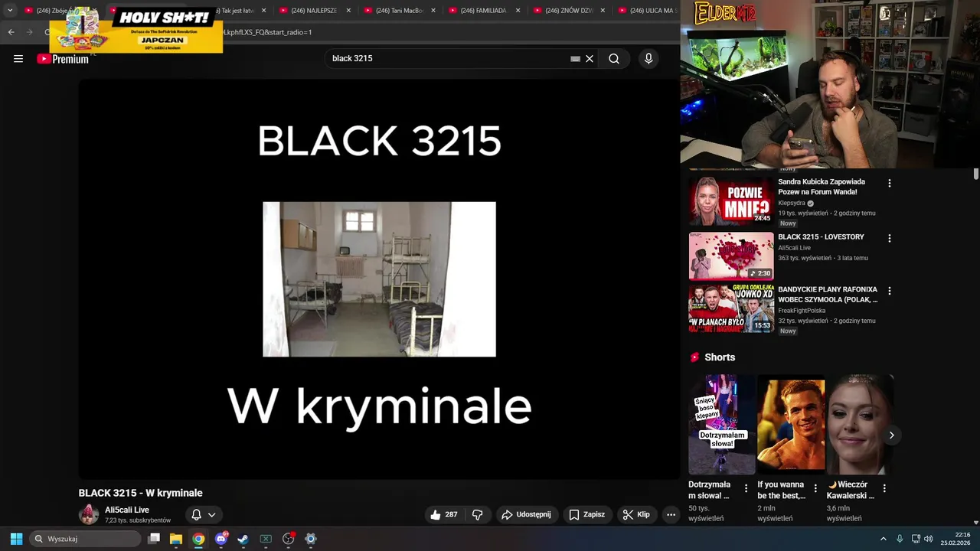Open the tray microphone indicator
This screenshot has width=980, height=551.
tap(900, 539)
